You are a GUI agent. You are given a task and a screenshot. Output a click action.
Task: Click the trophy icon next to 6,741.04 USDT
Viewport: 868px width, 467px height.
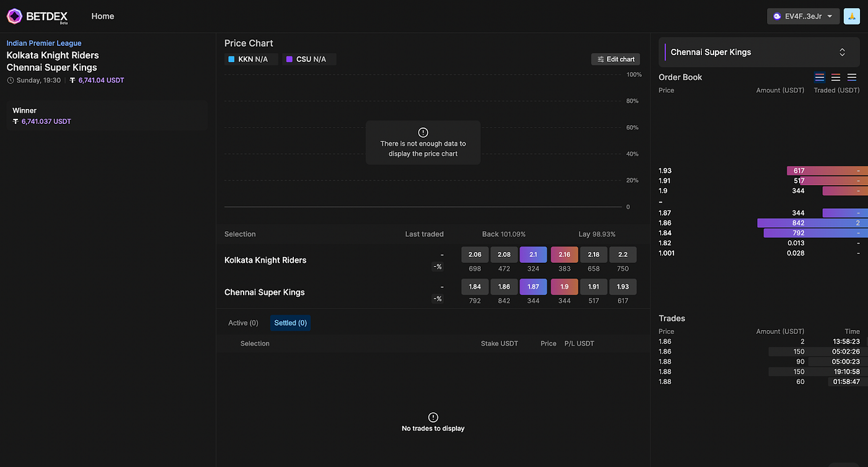pos(73,80)
